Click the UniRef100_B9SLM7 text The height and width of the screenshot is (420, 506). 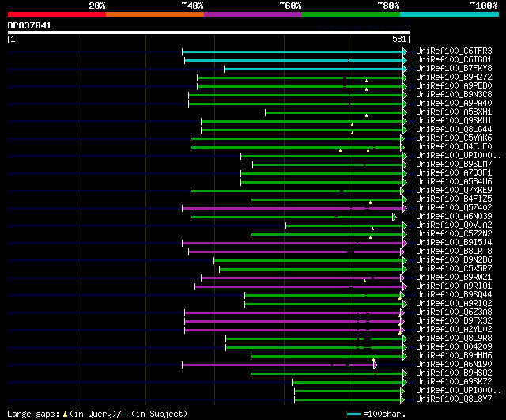[454, 165]
